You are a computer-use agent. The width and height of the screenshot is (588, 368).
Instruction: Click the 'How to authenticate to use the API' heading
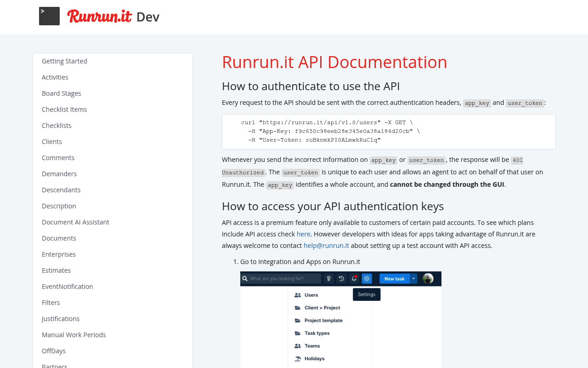tap(311, 86)
